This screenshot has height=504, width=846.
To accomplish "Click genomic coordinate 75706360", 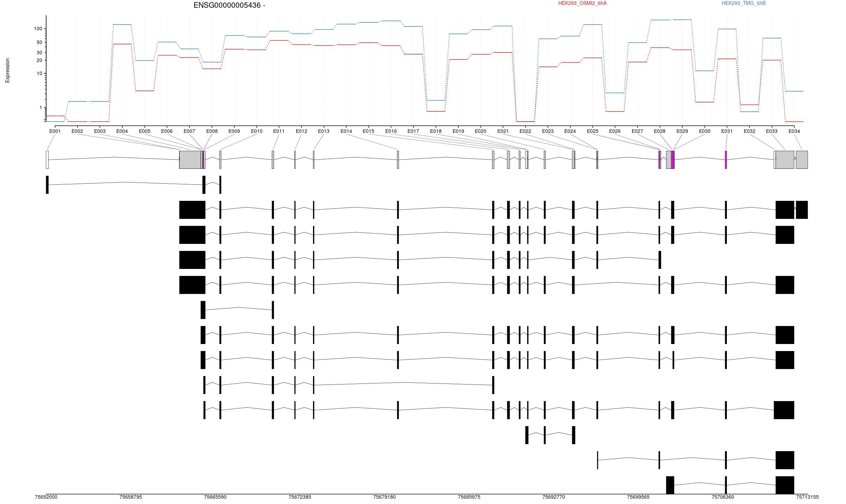I will click(x=723, y=497).
